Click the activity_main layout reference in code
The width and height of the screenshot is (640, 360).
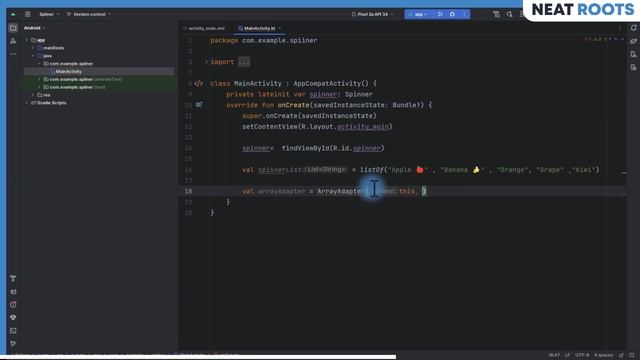[x=363, y=127]
